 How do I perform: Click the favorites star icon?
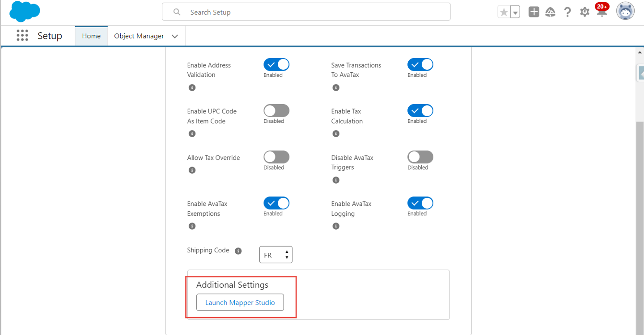click(504, 13)
